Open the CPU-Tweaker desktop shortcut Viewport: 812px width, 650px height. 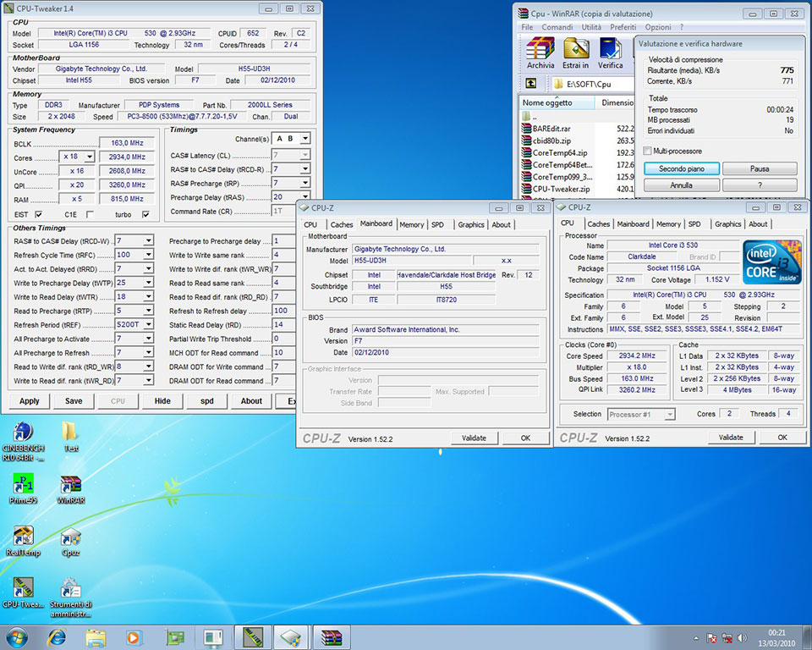[23, 593]
